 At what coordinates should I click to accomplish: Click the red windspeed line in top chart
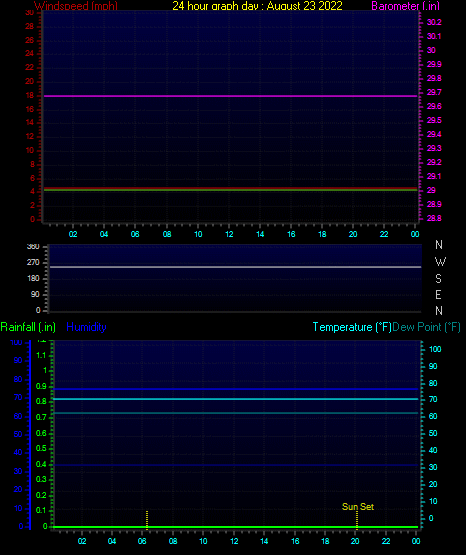coord(230,188)
